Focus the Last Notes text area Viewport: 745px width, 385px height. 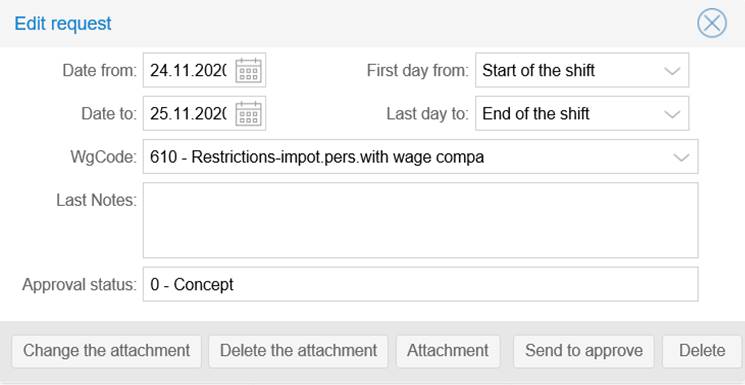(420, 220)
